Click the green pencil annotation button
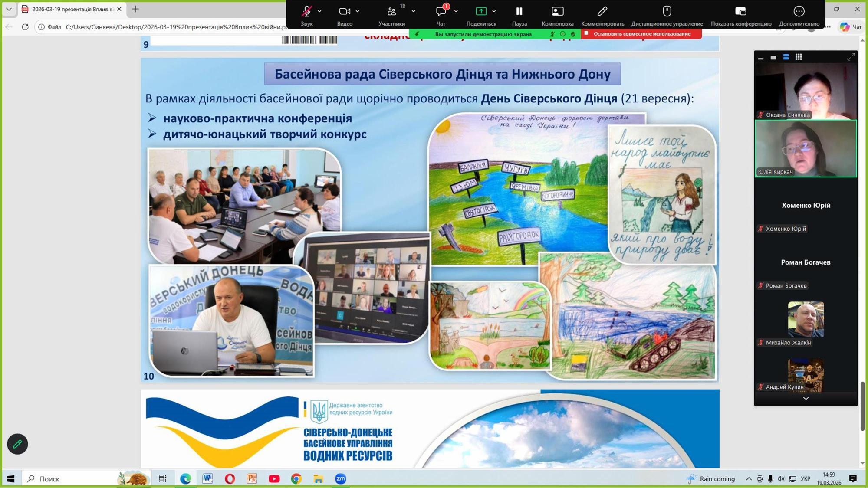The width and height of the screenshot is (868, 488). click(17, 444)
